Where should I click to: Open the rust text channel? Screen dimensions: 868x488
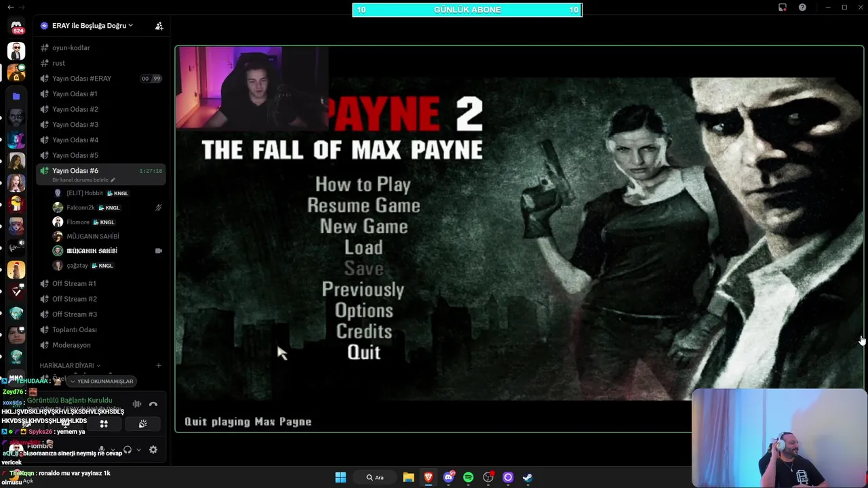click(x=101, y=63)
